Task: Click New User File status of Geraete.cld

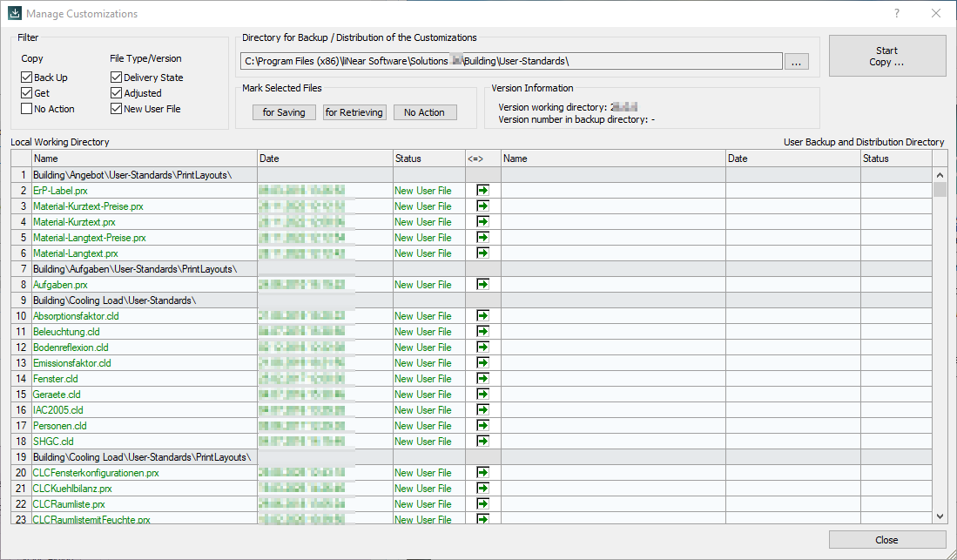Action: (423, 395)
